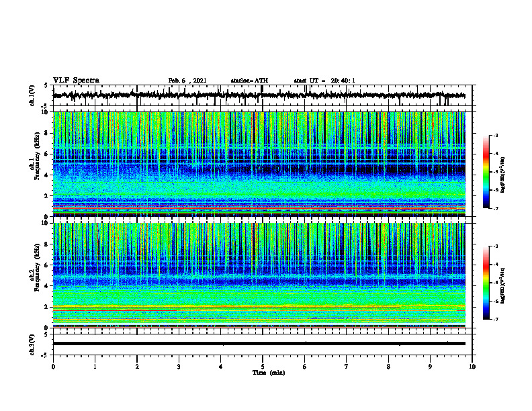
Task: Click the 'Time (min)' axis label
Action: point(269,373)
